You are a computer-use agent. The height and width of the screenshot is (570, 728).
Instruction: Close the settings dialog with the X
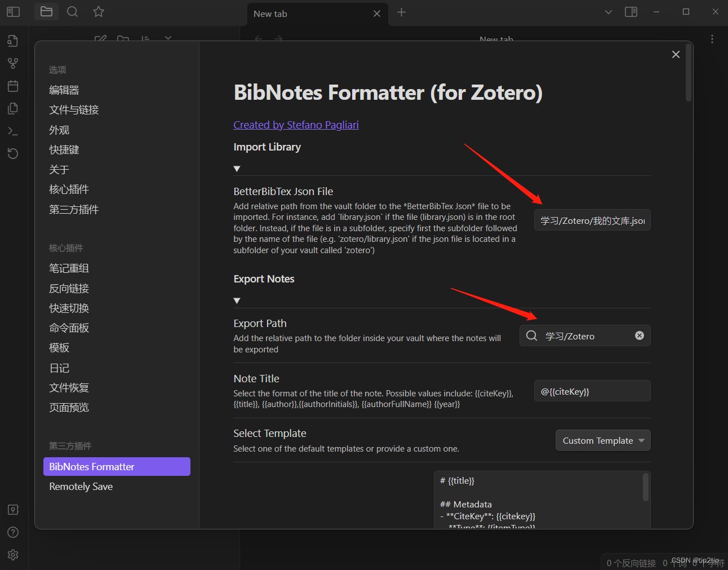[676, 54]
